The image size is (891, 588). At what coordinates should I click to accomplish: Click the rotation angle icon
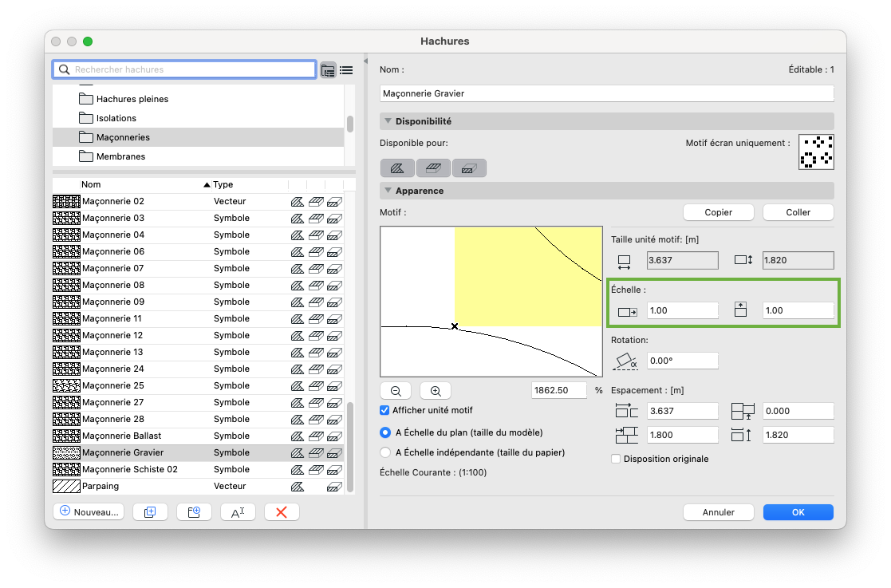[x=625, y=361]
